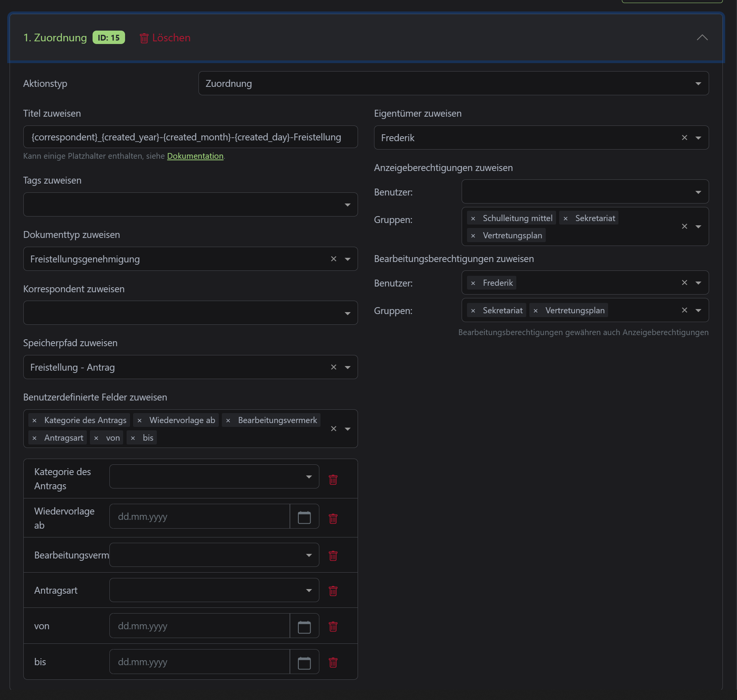The width and height of the screenshot is (737, 700).
Task: Open Dokumenttyp zuweisen dropdown arrow
Action: coord(347,259)
